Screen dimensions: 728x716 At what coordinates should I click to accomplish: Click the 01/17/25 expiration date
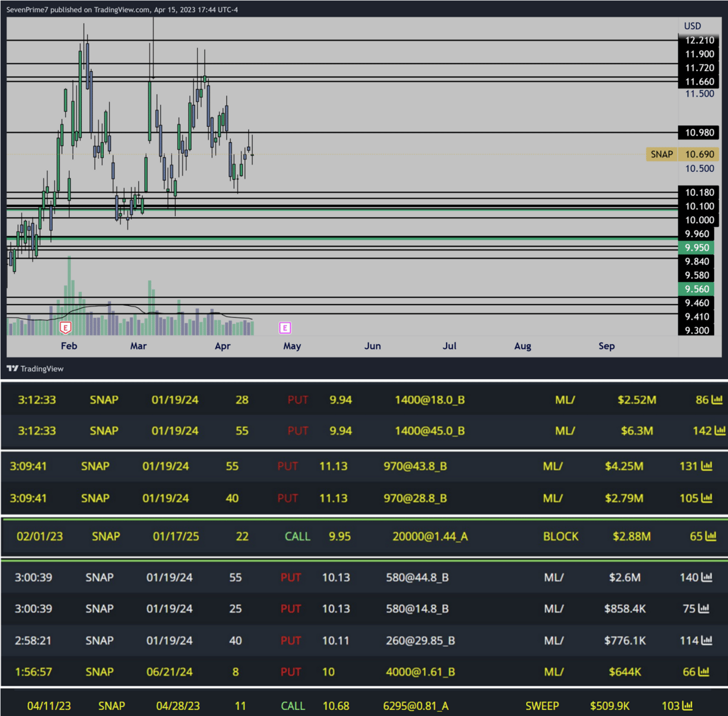176,536
